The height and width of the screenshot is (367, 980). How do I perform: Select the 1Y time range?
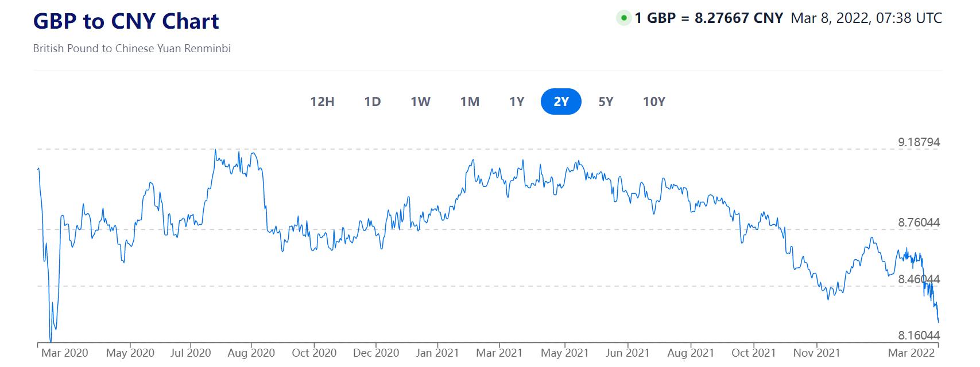[x=517, y=102]
